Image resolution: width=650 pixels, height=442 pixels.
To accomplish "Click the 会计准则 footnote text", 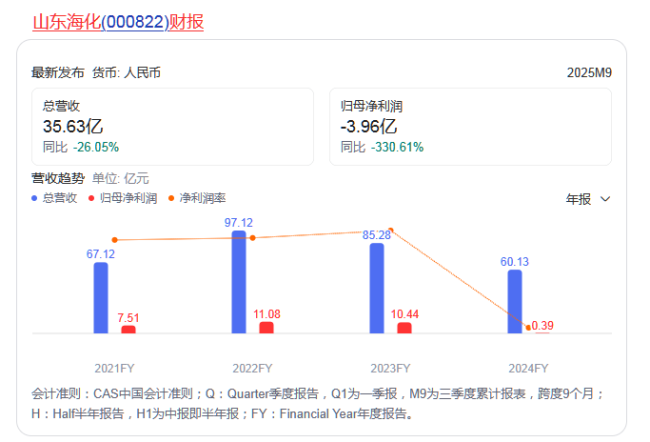I will (x=318, y=403).
